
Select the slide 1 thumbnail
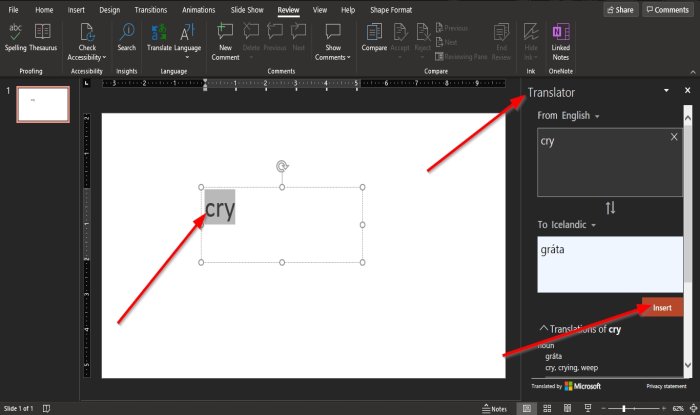click(43, 104)
